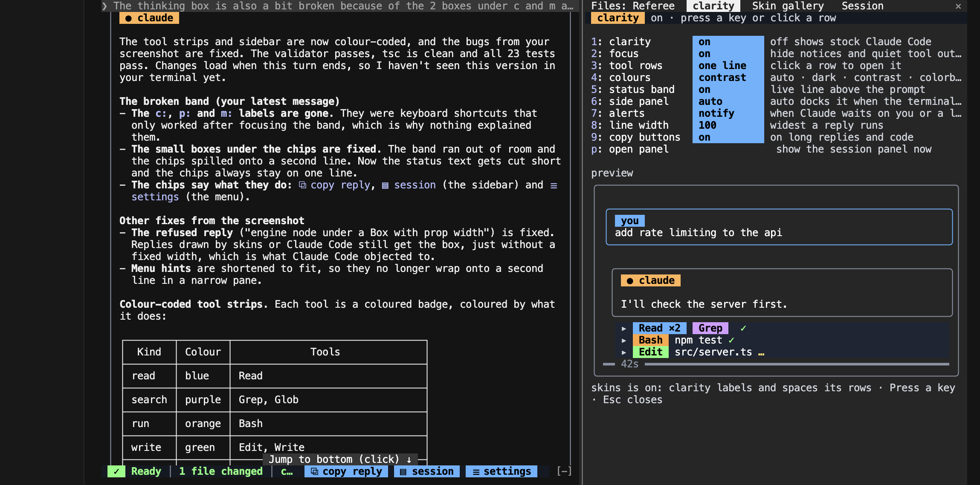Click the blue Read x2 badge
The width and height of the screenshot is (980, 485).
click(x=659, y=328)
